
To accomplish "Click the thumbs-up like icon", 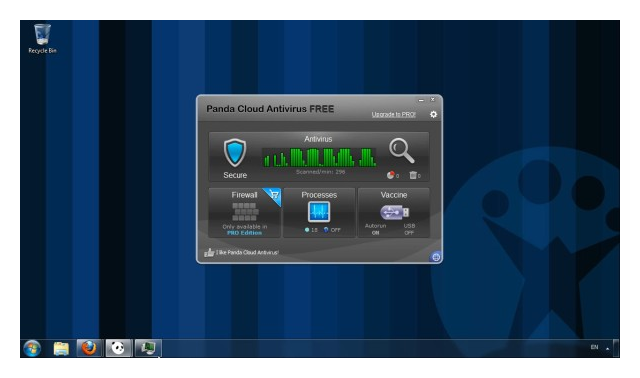I will (x=209, y=252).
